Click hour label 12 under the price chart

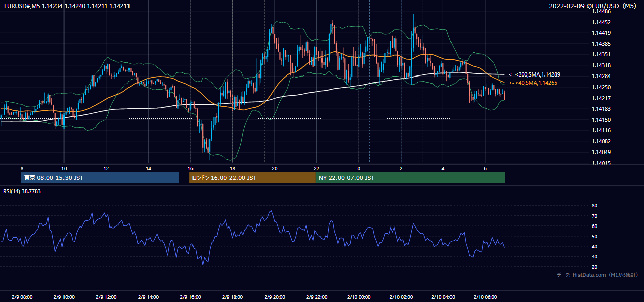[106, 168]
